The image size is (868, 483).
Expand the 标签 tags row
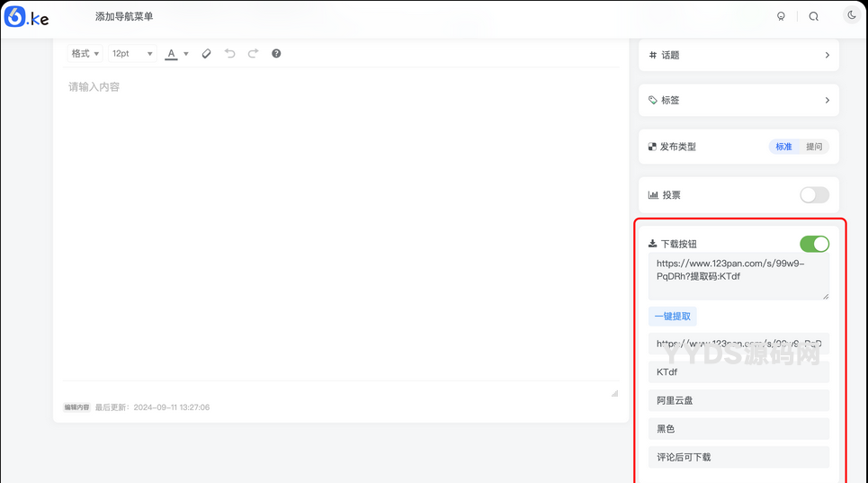(738, 100)
